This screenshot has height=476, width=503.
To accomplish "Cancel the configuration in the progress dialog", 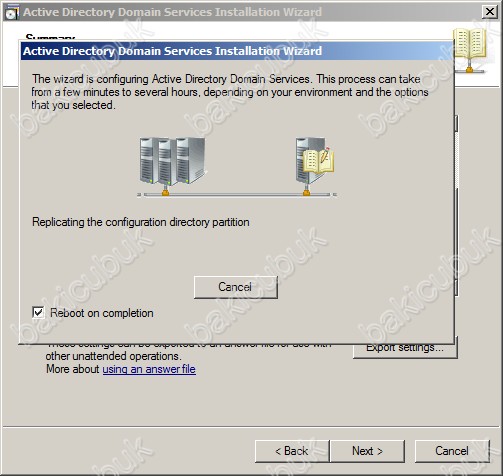I will tap(236, 287).
